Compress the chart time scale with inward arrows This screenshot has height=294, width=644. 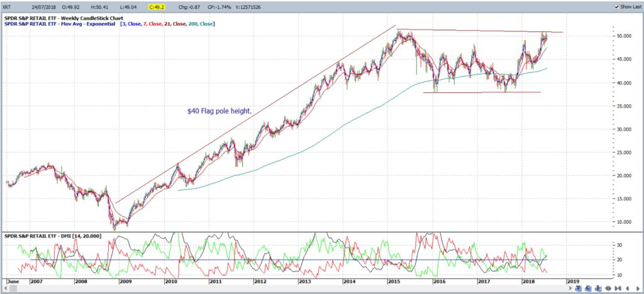(618, 288)
